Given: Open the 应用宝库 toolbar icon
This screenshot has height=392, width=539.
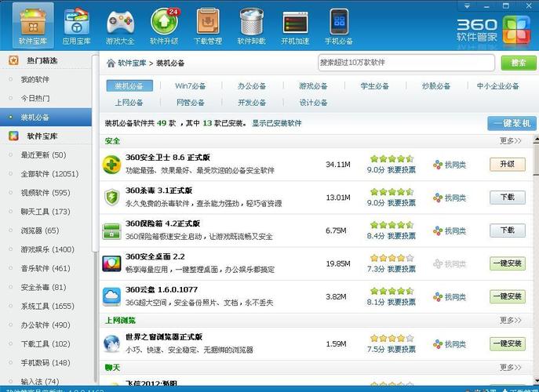Looking at the screenshot, I should pos(76,26).
